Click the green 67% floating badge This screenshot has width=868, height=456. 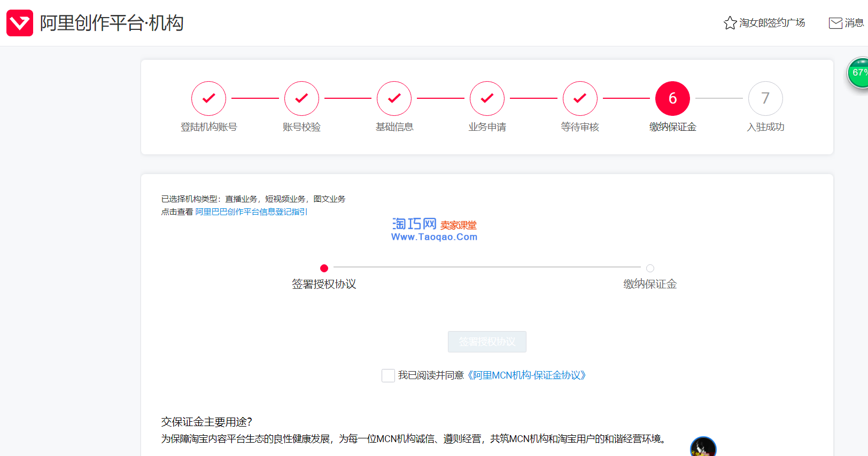click(x=858, y=73)
